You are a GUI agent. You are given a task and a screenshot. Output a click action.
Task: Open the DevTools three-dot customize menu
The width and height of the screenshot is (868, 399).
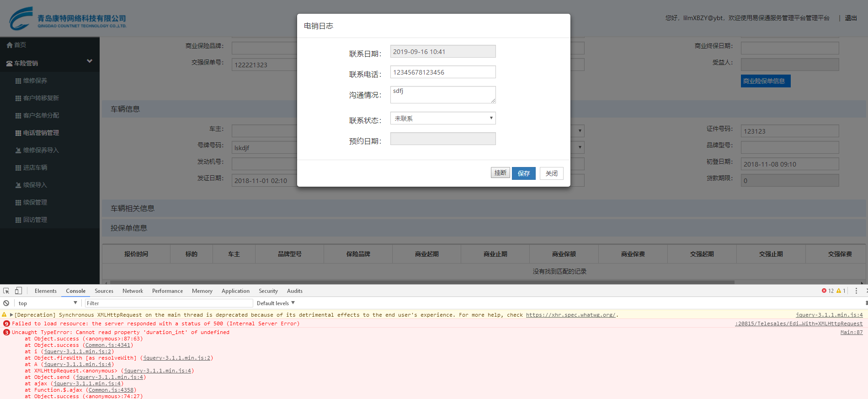pyautogui.click(x=856, y=291)
